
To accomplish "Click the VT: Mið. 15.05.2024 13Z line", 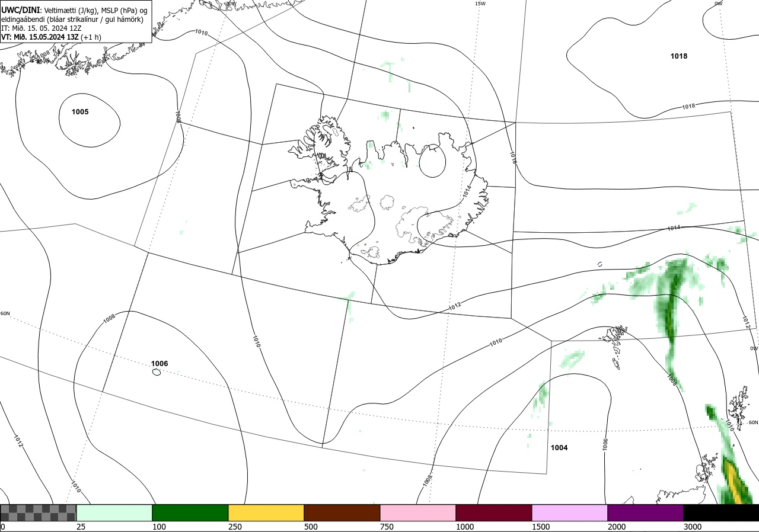I will click(51, 37).
